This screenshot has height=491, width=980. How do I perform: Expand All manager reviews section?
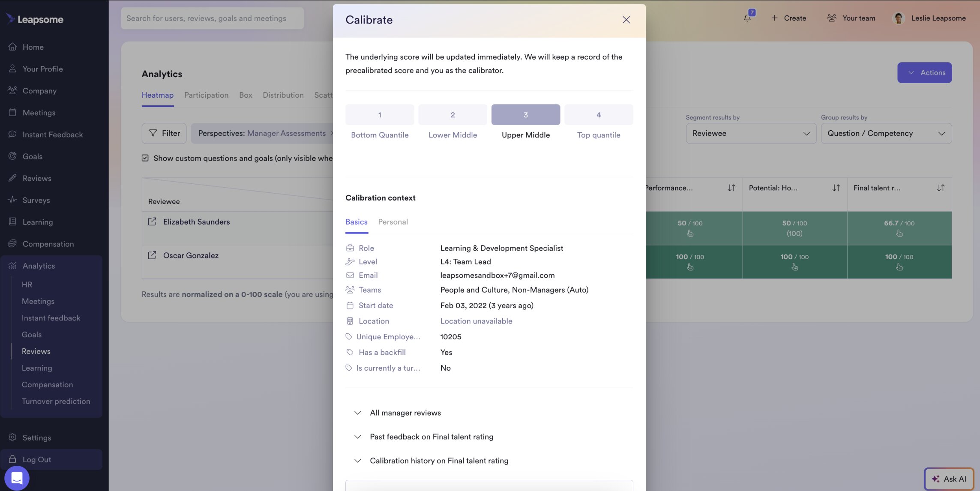tap(405, 413)
